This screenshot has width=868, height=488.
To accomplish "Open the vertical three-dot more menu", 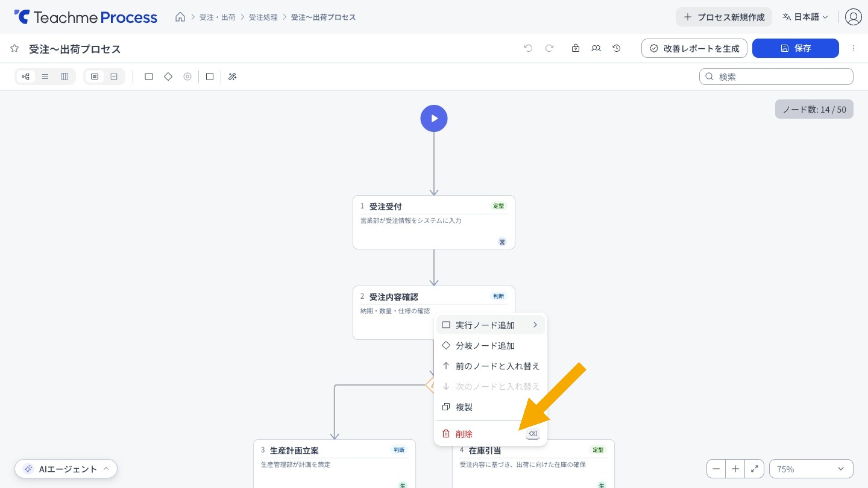I will click(x=854, y=48).
